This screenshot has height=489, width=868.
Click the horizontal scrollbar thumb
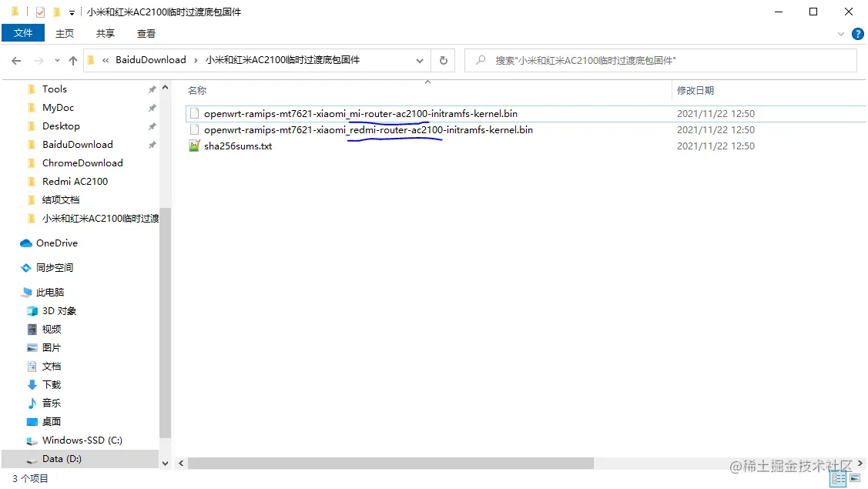click(x=390, y=463)
